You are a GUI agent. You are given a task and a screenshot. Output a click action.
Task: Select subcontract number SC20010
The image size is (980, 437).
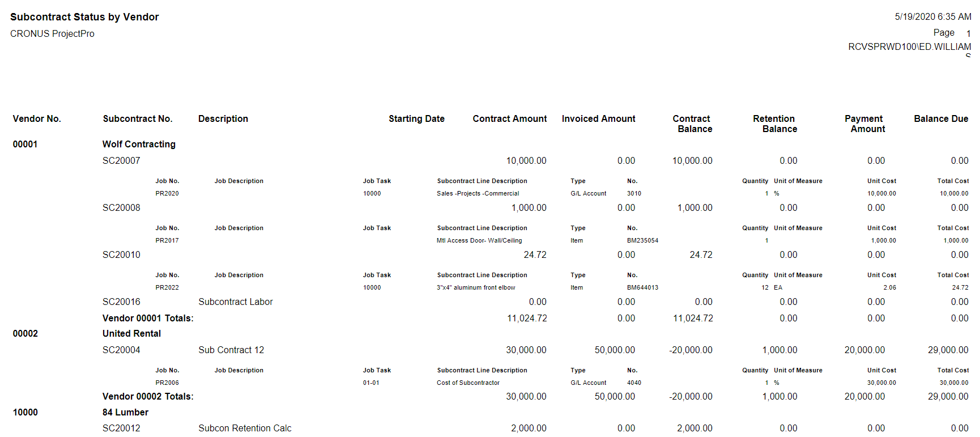tap(121, 254)
